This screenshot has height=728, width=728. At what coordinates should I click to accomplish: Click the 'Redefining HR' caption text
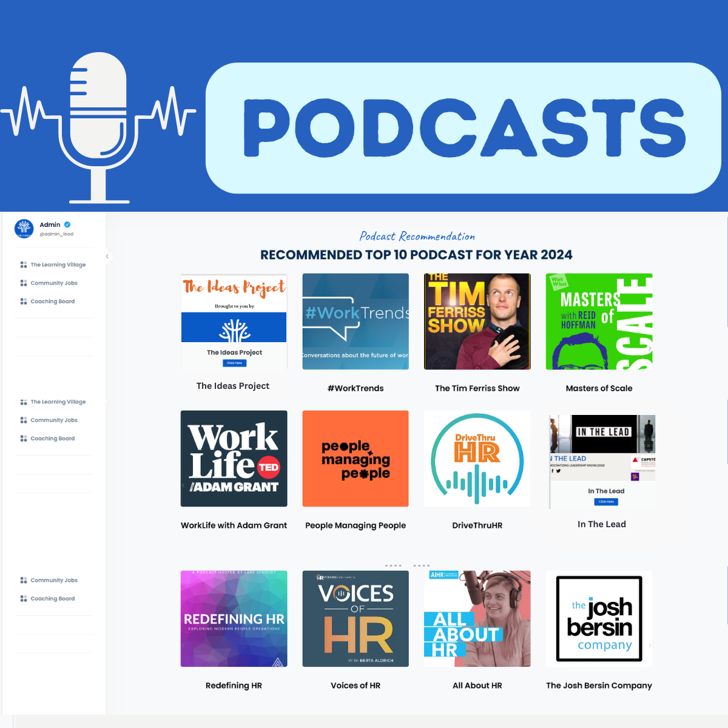coord(234,686)
